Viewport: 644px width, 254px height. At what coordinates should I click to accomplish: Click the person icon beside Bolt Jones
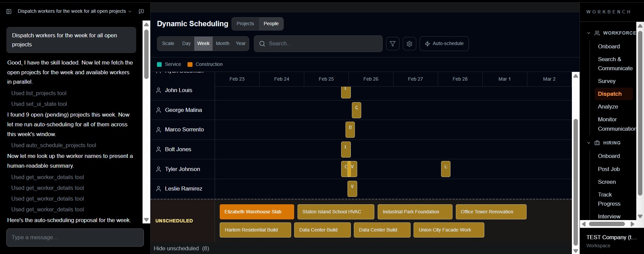coord(159,150)
